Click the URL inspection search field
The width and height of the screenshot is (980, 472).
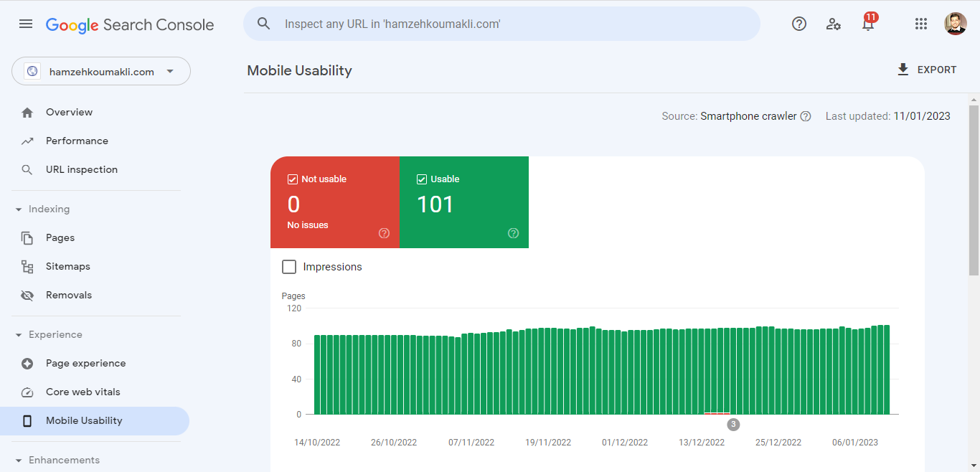(502, 24)
